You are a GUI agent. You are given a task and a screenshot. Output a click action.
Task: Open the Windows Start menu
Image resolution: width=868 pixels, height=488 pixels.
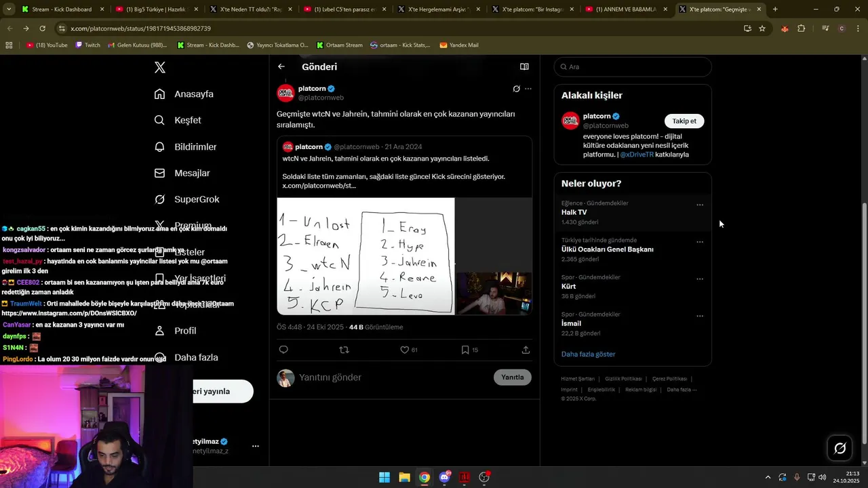(384, 477)
